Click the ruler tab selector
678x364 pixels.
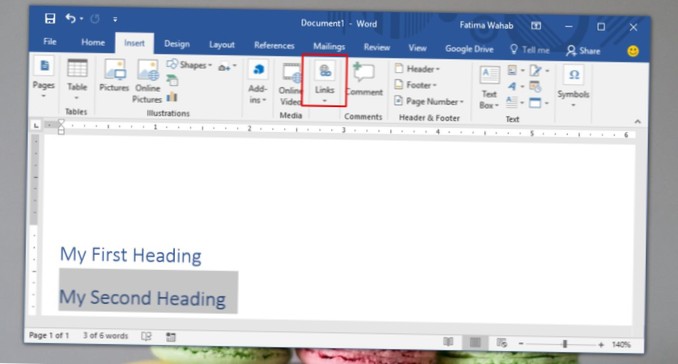(x=36, y=125)
